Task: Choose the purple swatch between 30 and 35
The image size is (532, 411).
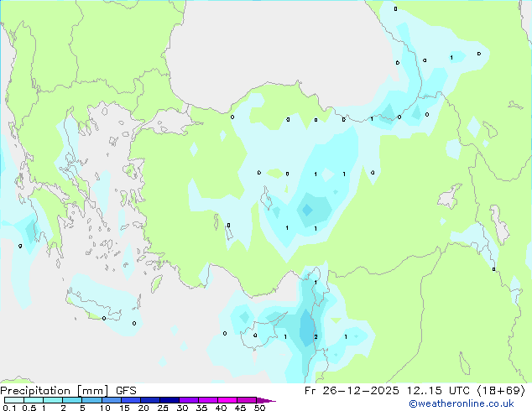Action: (x=188, y=400)
